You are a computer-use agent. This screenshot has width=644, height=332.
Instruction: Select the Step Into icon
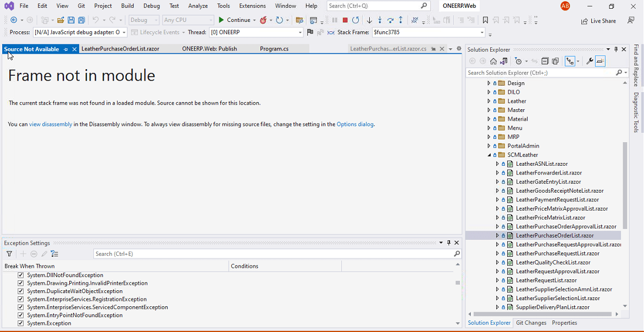point(380,20)
